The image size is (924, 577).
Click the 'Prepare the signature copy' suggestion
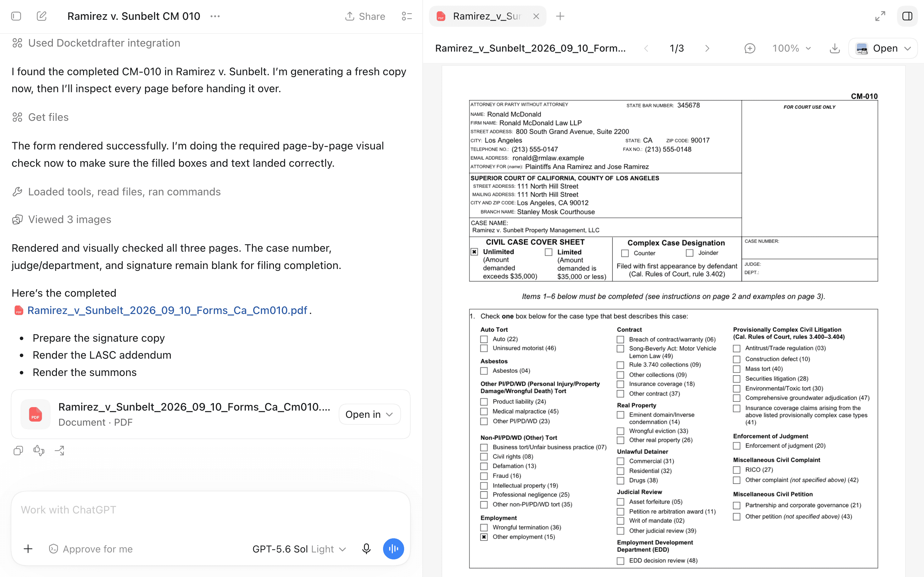pos(98,338)
